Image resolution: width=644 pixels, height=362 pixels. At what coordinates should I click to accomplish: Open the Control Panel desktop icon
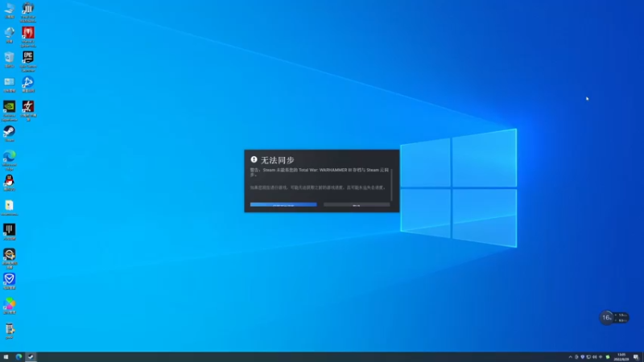pyautogui.click(x=9, y=84)
